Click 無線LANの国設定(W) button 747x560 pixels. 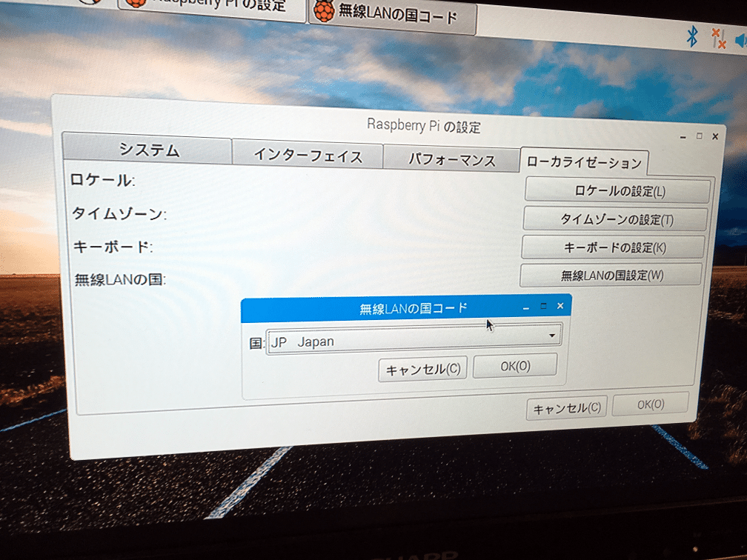click(x=611, y=275)
